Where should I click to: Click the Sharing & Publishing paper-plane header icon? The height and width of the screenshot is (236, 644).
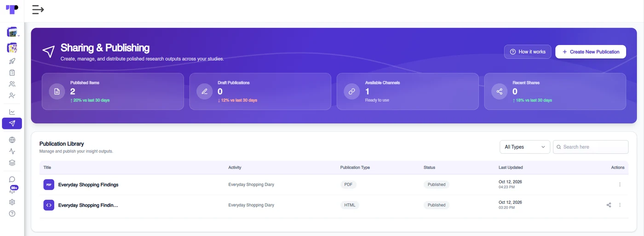click(x=49, y=51)
